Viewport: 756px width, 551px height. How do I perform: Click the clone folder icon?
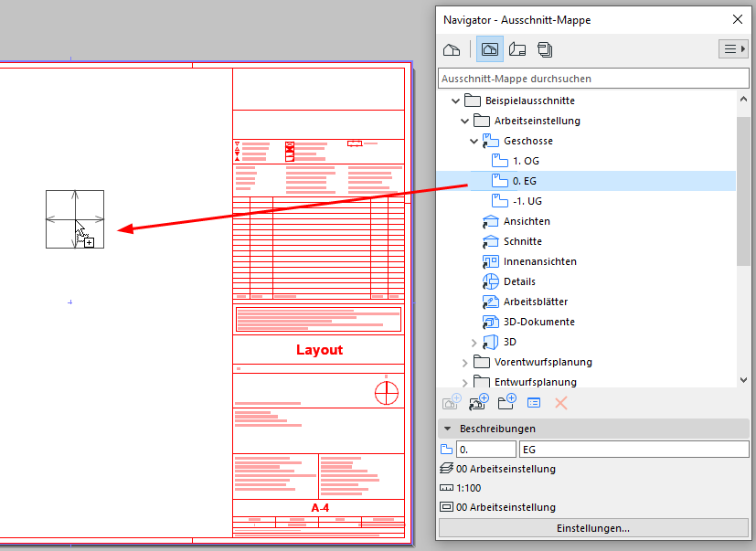point(479,402)
